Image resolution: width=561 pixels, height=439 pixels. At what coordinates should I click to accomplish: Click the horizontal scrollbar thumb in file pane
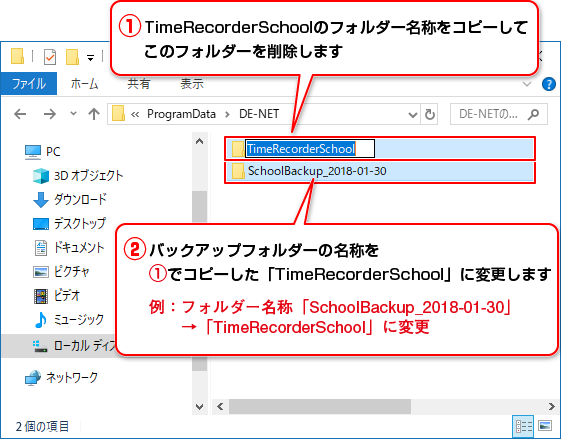click(x=319, y=407)
